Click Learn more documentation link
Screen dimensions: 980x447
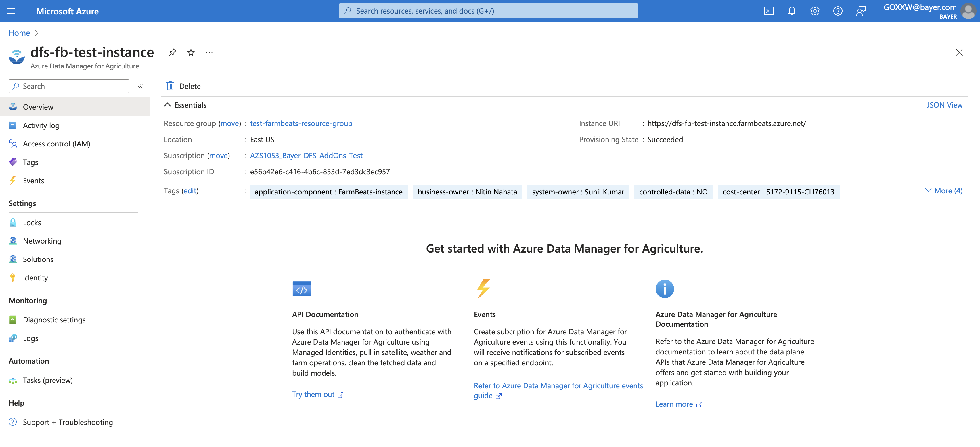[679, 404]
